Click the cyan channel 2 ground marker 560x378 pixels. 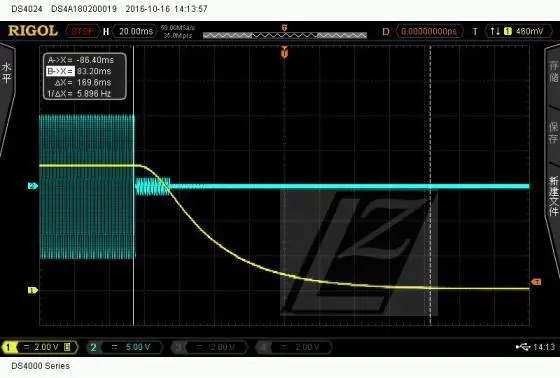32,186
